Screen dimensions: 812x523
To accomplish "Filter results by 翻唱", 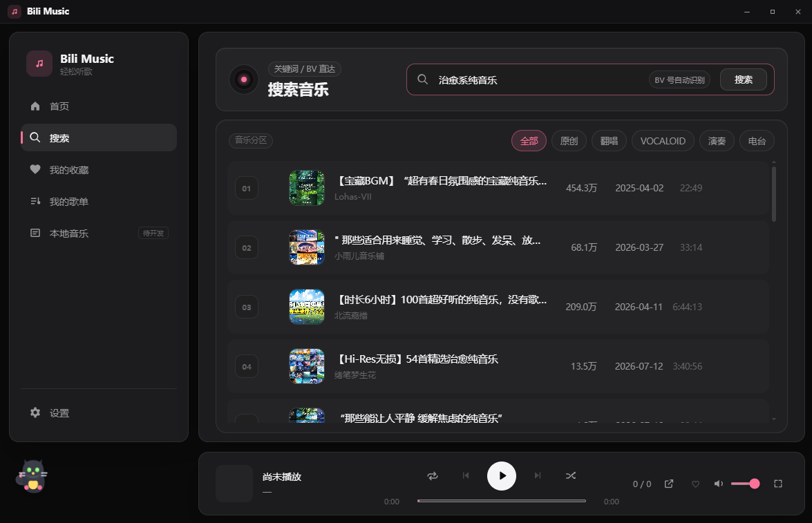I will click(x=609, y=141).
